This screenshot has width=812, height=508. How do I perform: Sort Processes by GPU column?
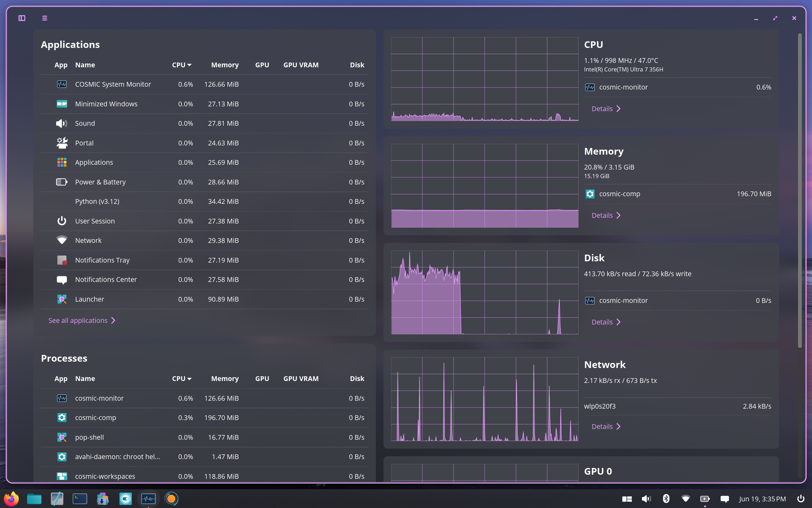tap(262, 379)
